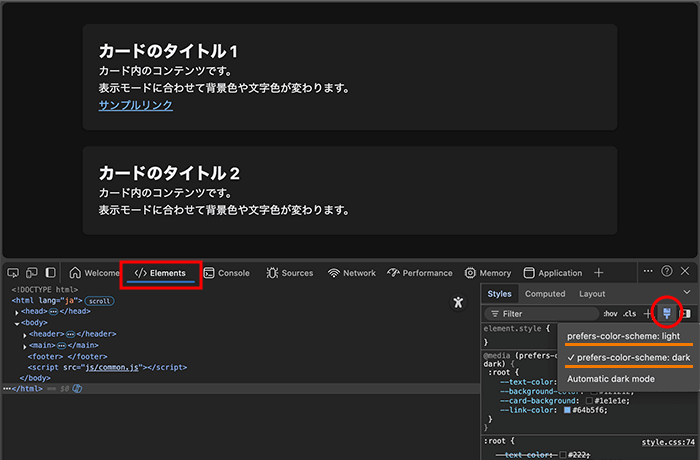Choose prefers-color-scheme: dark option
Image resolution: width=700 pixels, height=460 pixels.
pyautogui.click(x=629, y=358)
